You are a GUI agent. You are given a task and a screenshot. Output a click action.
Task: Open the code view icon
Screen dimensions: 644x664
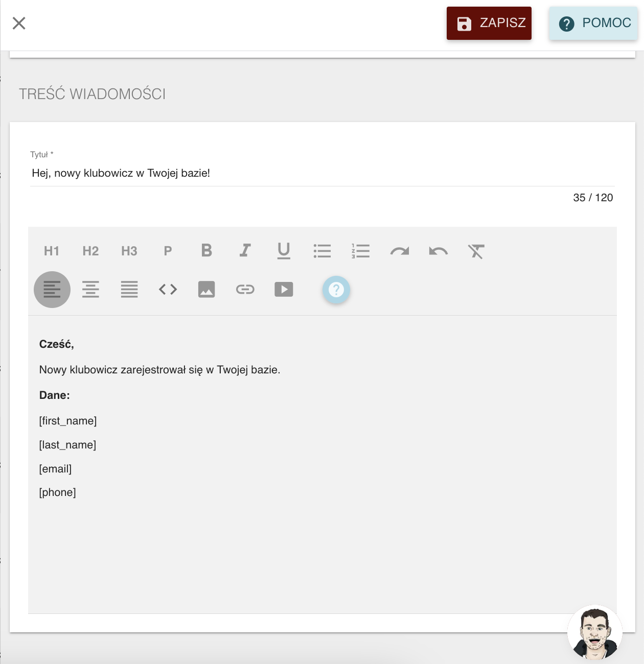coord(168,290)
